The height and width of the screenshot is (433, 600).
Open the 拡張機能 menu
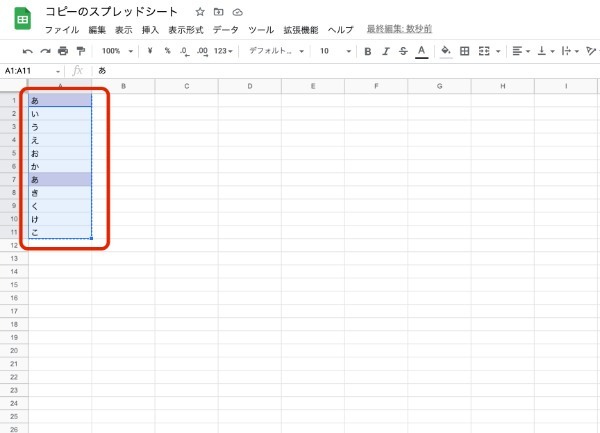point(301,30)
